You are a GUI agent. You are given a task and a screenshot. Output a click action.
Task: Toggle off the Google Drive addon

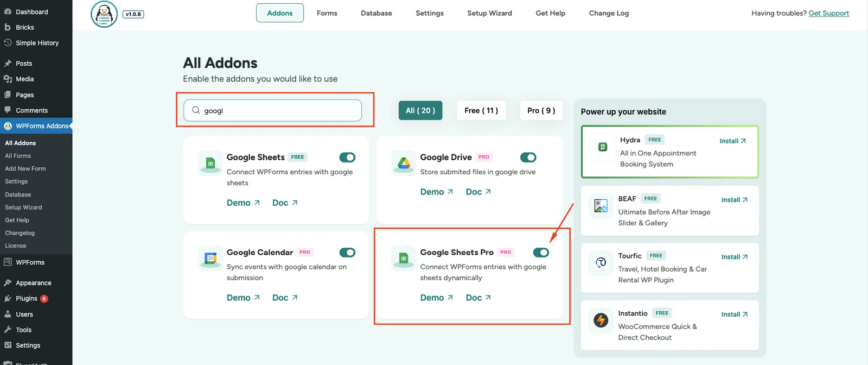528,158
